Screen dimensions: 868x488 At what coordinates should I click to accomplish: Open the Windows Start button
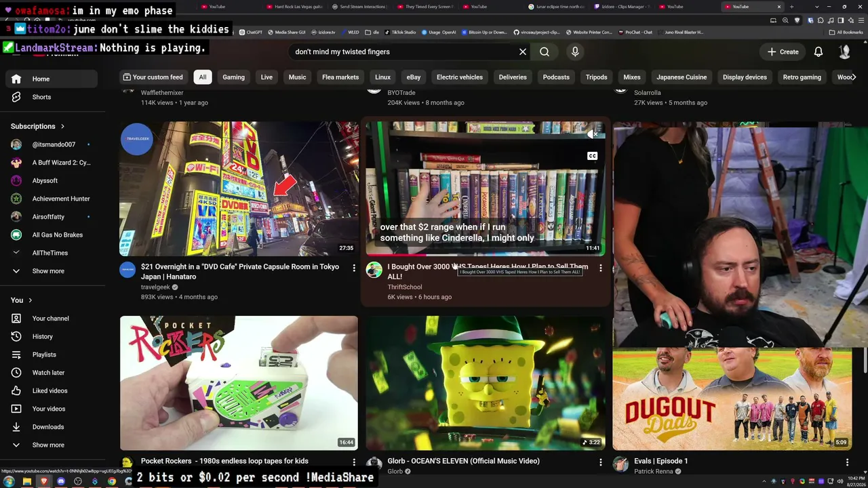coord(9,481)
